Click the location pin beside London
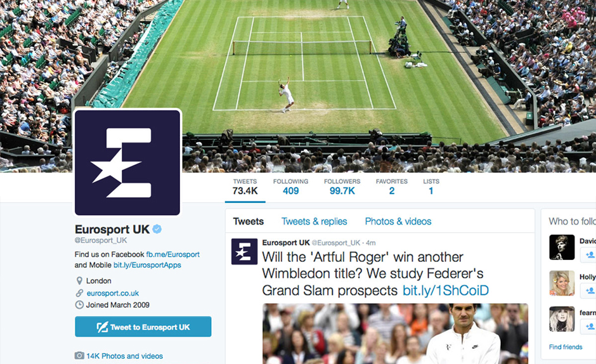 pyautogui.click(x=79, y=281)
